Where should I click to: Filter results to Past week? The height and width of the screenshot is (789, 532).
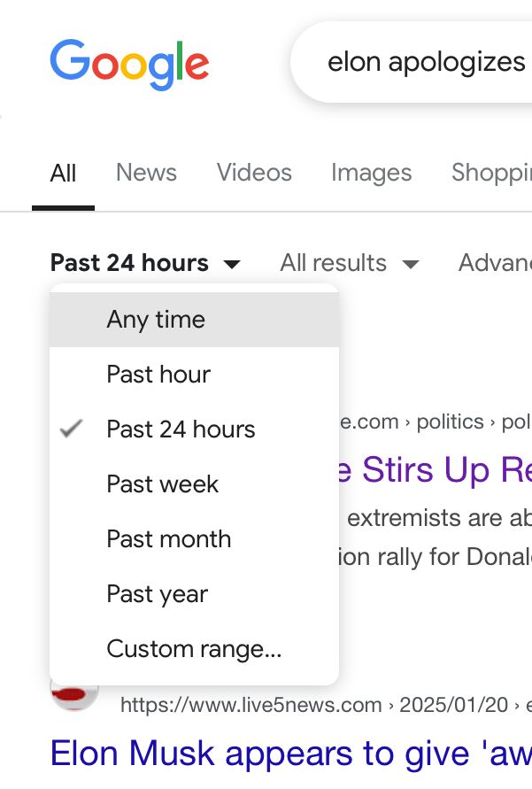tap(162, 484)
